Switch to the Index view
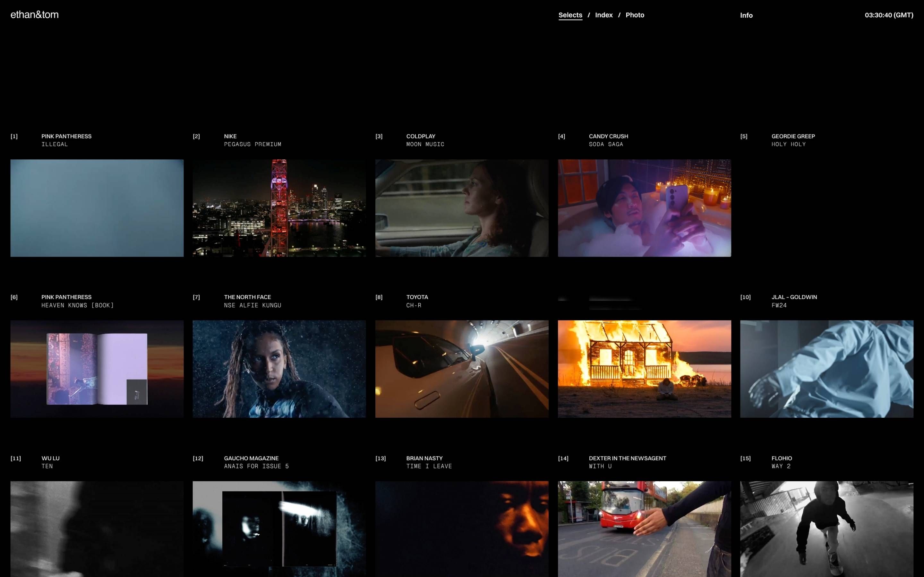The width and height of the screenshot is (924, 577). [x=604, y=15]
